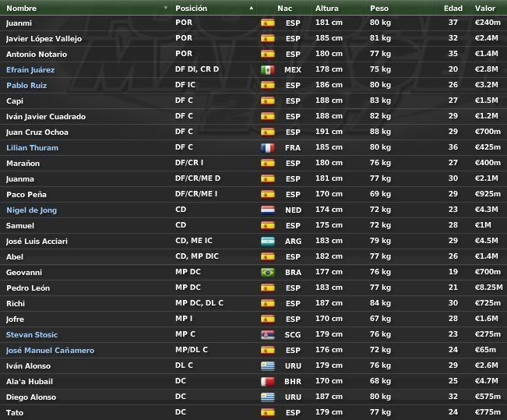Select the player name Juan Cruz Ochoa
Image resolution: width=507 pixels, height=420 pixels.
pos(37,132)
